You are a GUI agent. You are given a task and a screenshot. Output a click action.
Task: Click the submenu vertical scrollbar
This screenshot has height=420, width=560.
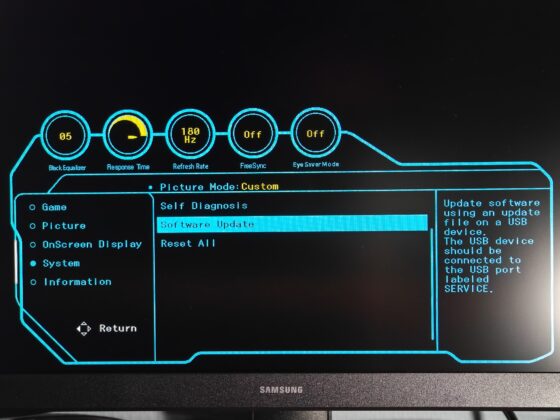432,284
